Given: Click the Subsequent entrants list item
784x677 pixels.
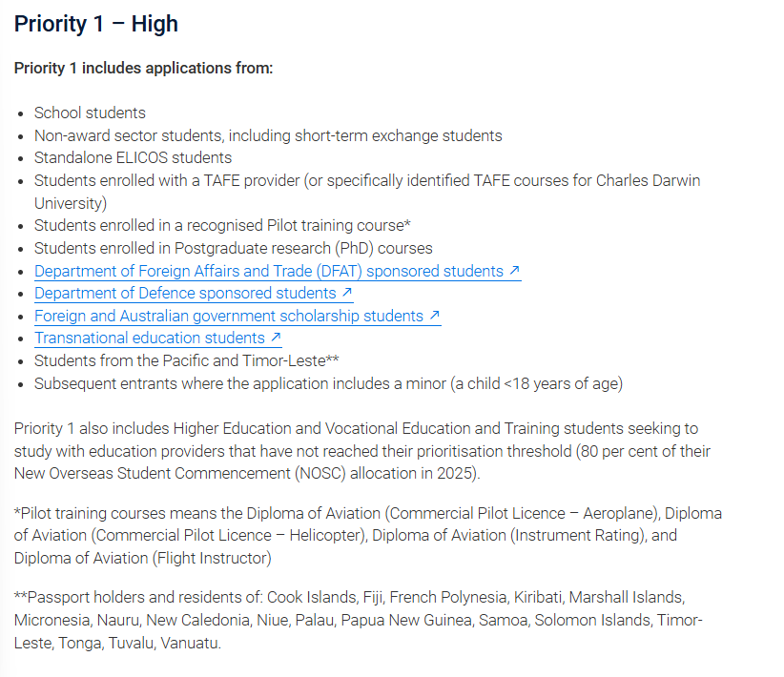Looking at the screenshot, I should (x=328, y=383).
